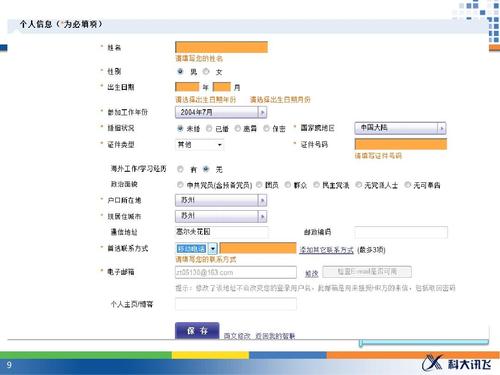Click the 个人主页/博客 input field
This screenshot has width=500, height=375.
tap(236, 304)
